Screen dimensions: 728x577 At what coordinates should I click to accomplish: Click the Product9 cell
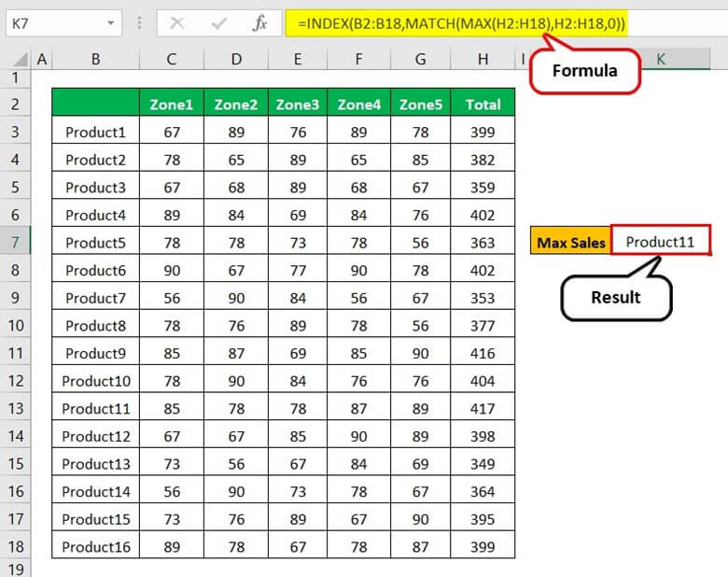point(95,353)
